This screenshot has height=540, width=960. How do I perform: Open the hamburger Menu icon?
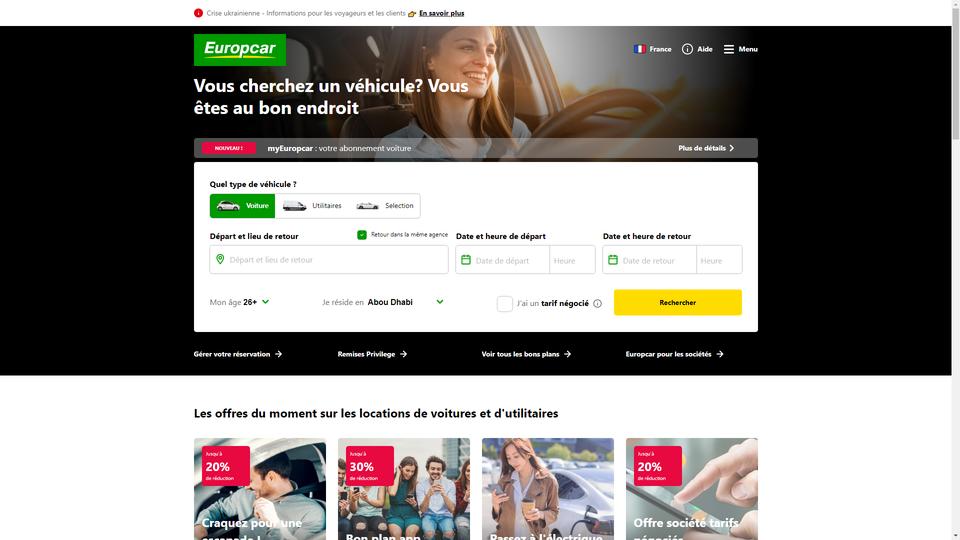729,49
